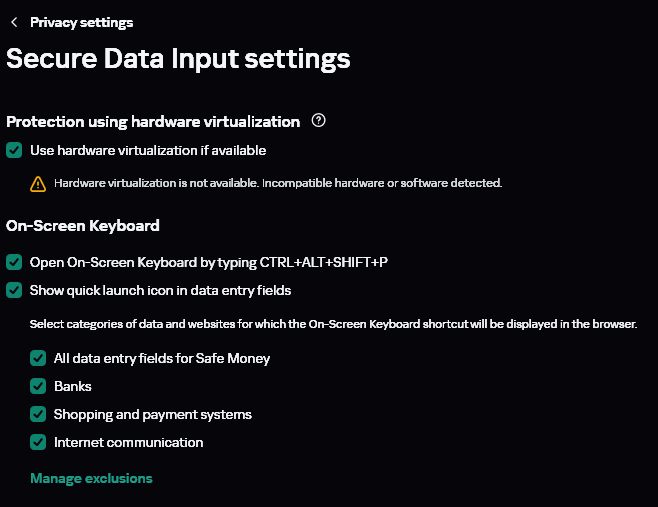Go back to Privacy settings
Screen dimensions: 658x507
point(81,22)
